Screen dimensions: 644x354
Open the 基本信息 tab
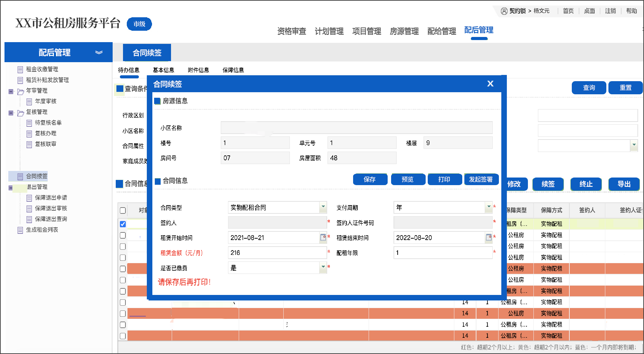(x=163, y=70)
